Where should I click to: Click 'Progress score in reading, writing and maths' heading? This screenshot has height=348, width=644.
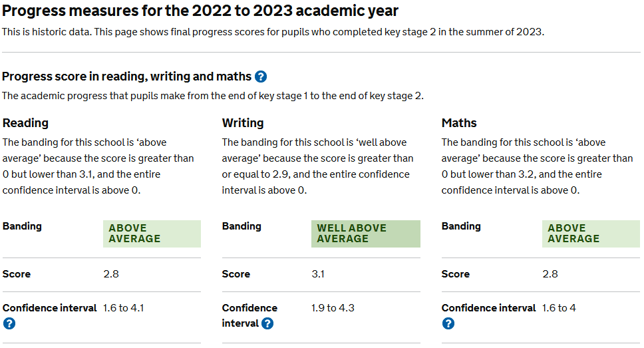coord(127,77)
